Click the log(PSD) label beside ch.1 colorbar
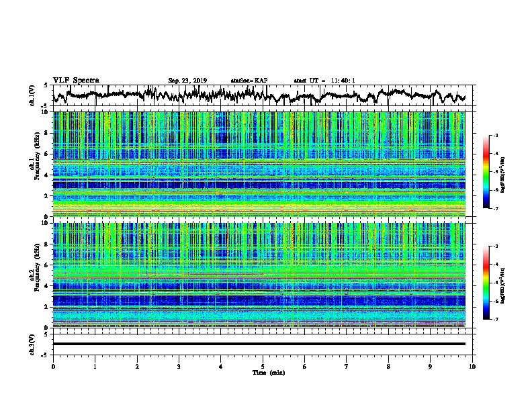 click(x=503, y=175)
